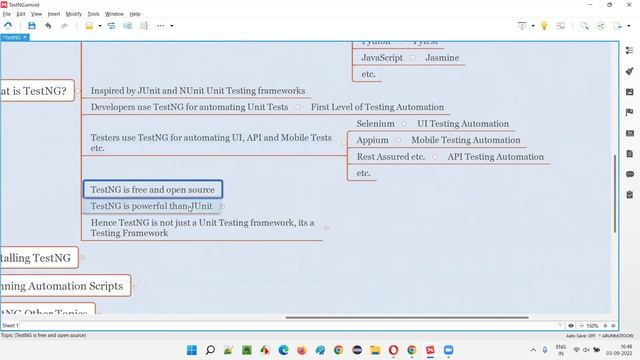
Task: Open the Format paintbrush panel in the sidebar
Action: [630, 71]
